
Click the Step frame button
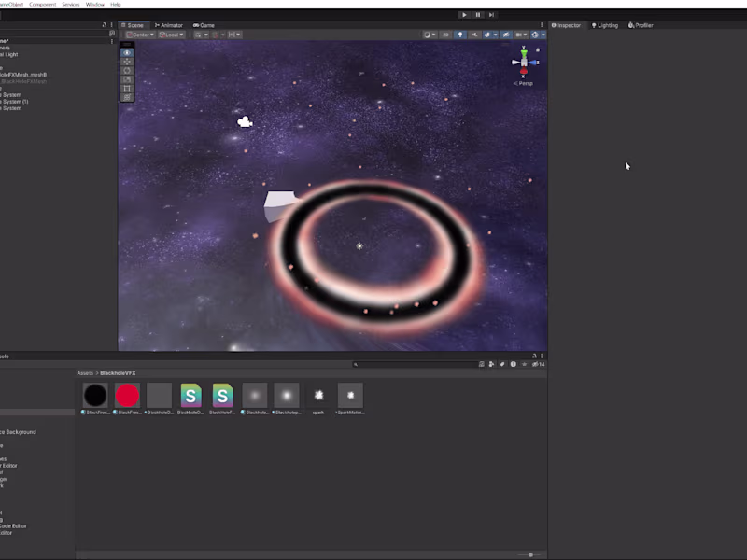tap(491, 14)
